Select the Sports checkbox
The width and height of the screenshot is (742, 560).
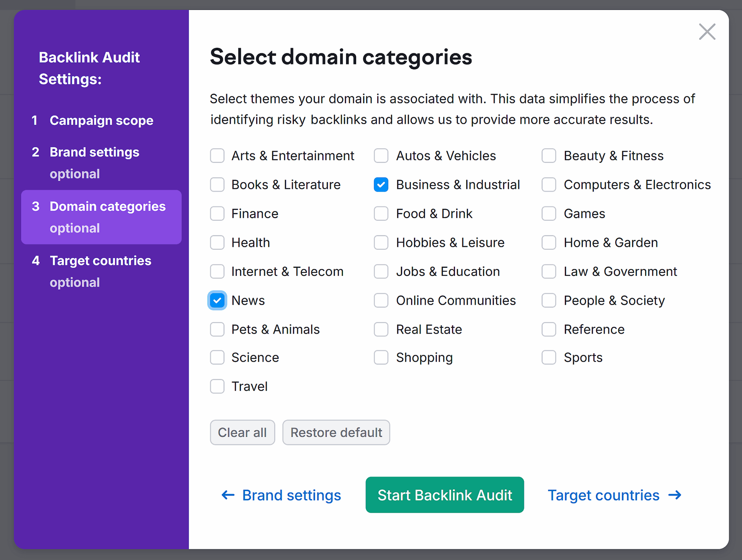point(549,357)
